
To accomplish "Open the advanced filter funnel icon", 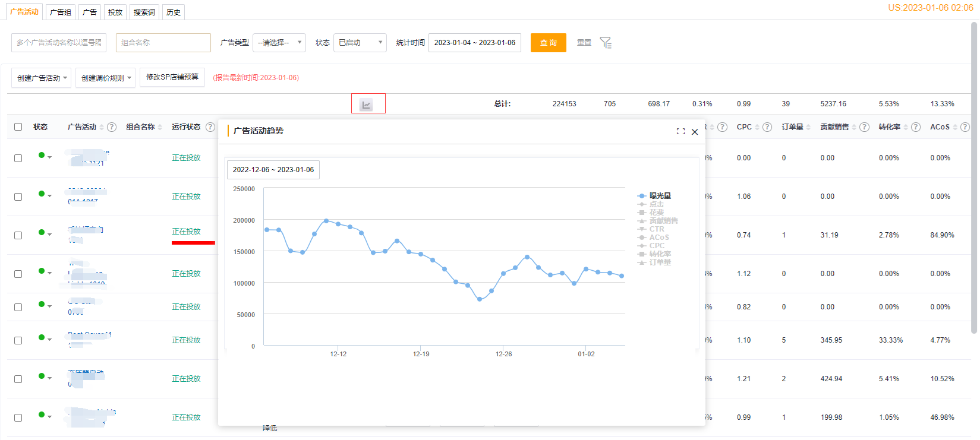I will [x=606, y=43].
